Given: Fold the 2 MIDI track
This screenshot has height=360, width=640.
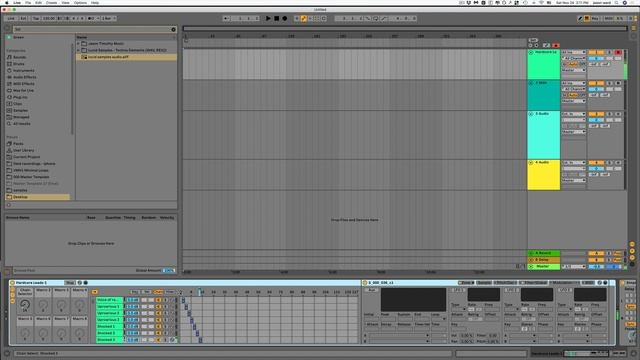Looking at the screenshot, I should coord(531,83).
